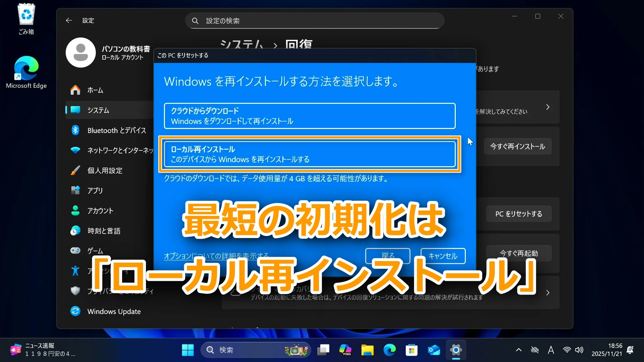Click the Gaming controller icon
The width and height of the screenshot is (644, 362).
[75, 251]
